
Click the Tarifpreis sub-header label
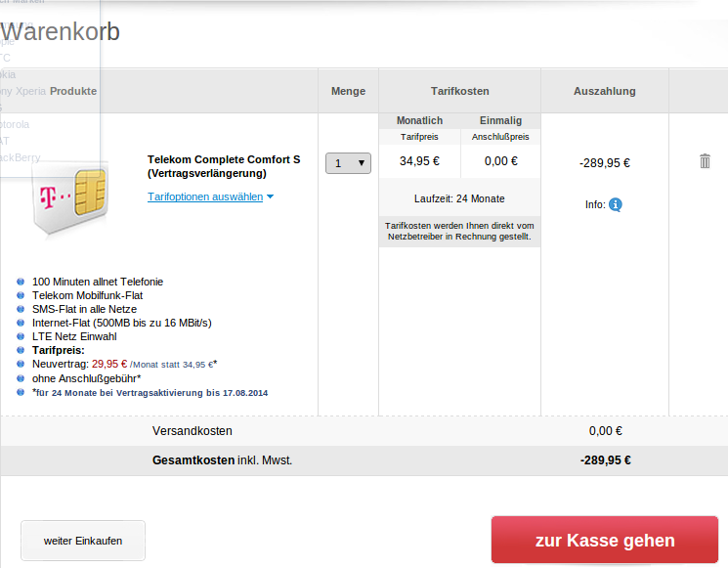point(420,137)
